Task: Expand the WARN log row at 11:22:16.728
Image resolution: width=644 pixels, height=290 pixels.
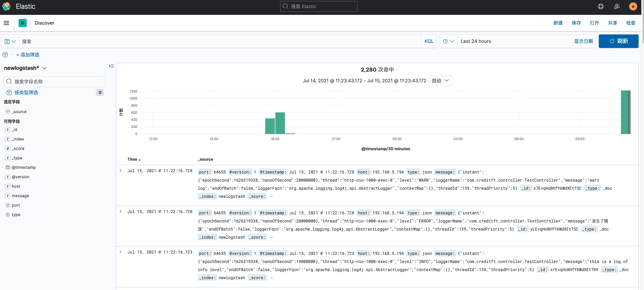Action: pyautogui.click(x=120, y=171)
